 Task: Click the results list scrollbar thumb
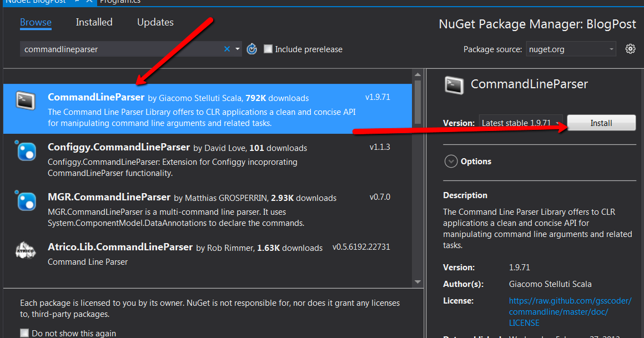click(417, 102)
